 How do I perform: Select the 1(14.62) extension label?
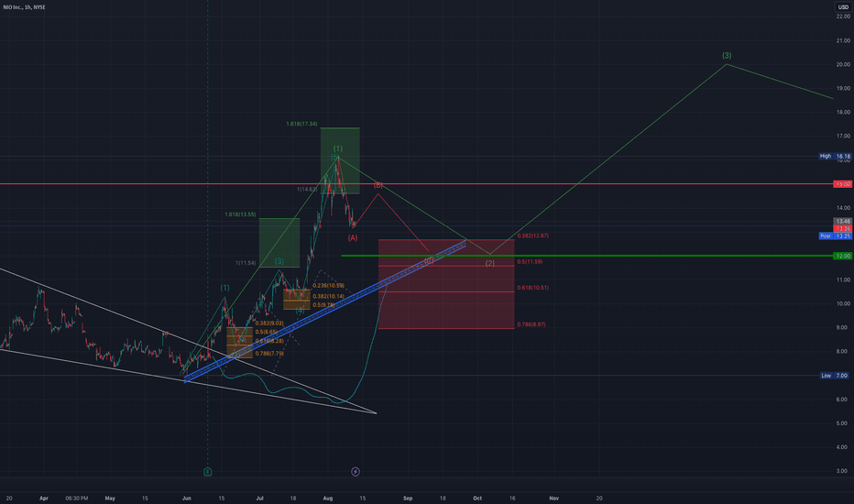pos(307,189)
